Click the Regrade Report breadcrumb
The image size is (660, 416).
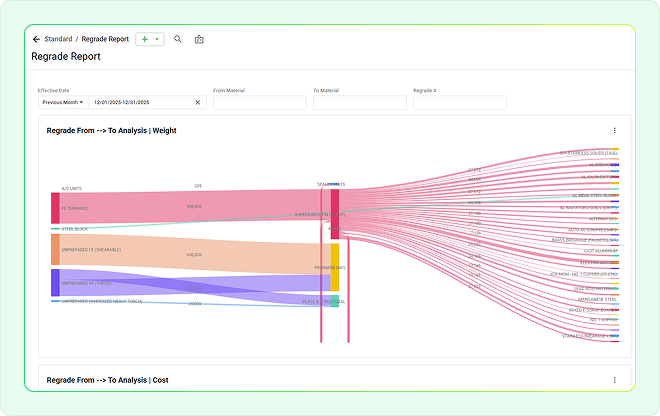[x=104, y=39]
